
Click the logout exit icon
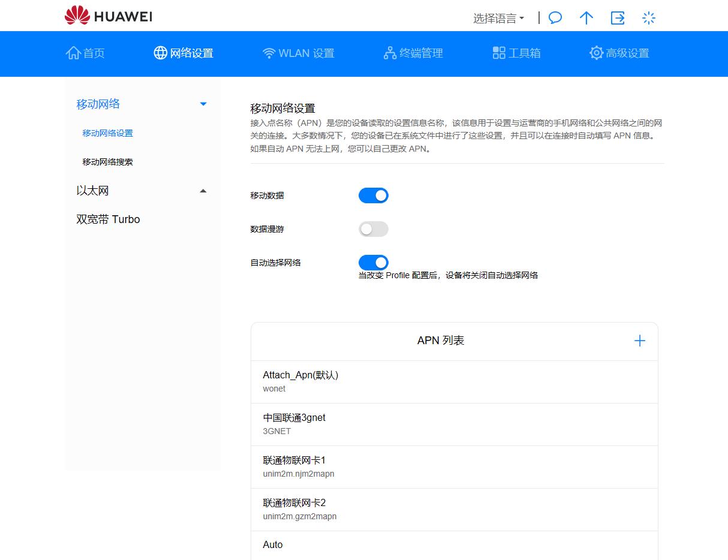point(618,18)
